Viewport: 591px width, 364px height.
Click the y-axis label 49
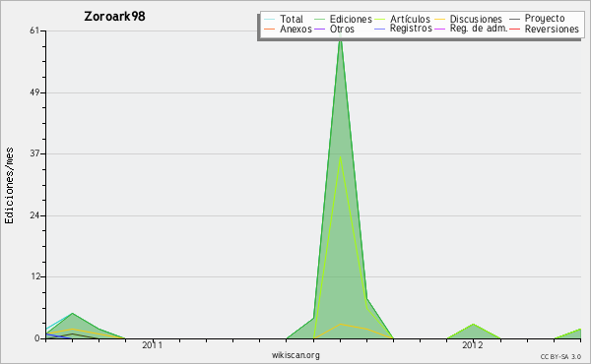coord(34,92)
